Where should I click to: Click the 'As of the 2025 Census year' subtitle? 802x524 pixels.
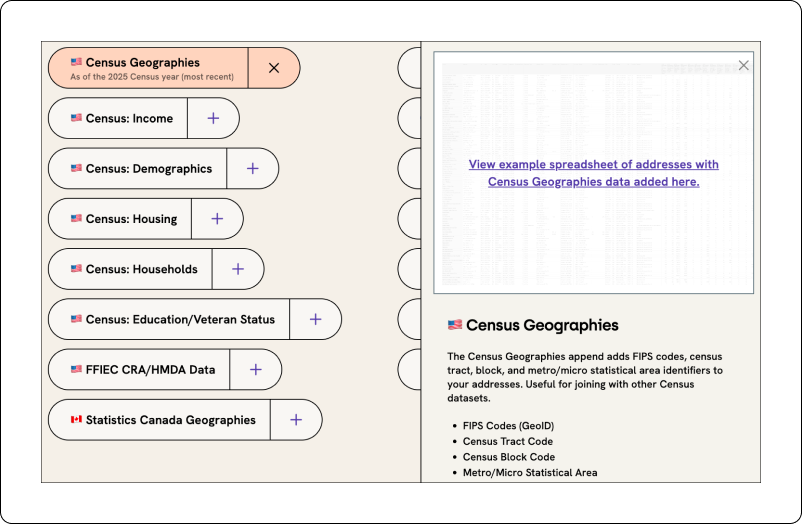point(152,77)
